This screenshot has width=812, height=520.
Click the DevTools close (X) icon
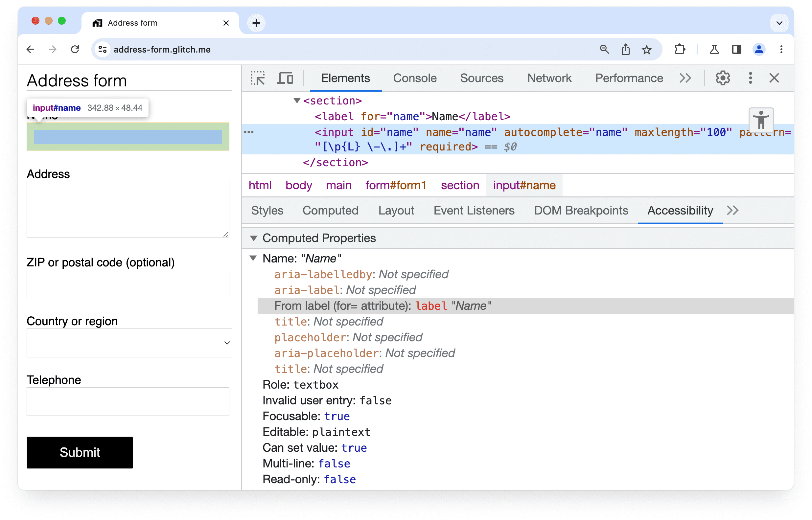click(x=774, y=78)
